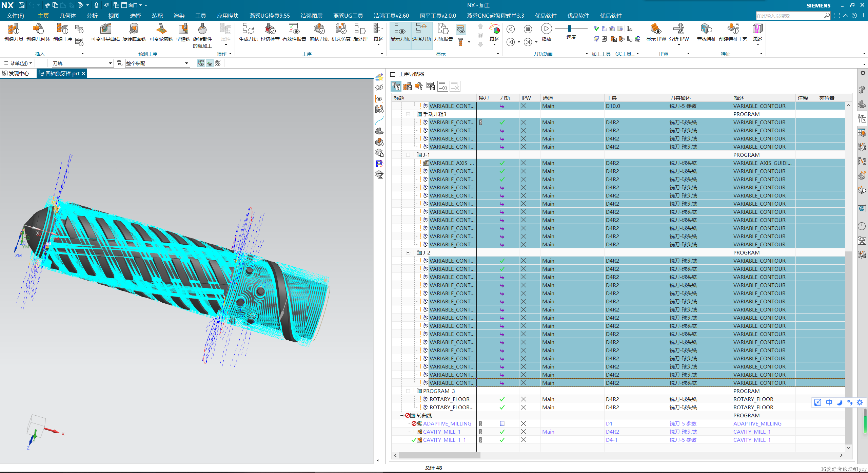The height and width of the screenshot is (473, 868).
Task: Click 播放 play animation button
Action: (x=546, y=33)
